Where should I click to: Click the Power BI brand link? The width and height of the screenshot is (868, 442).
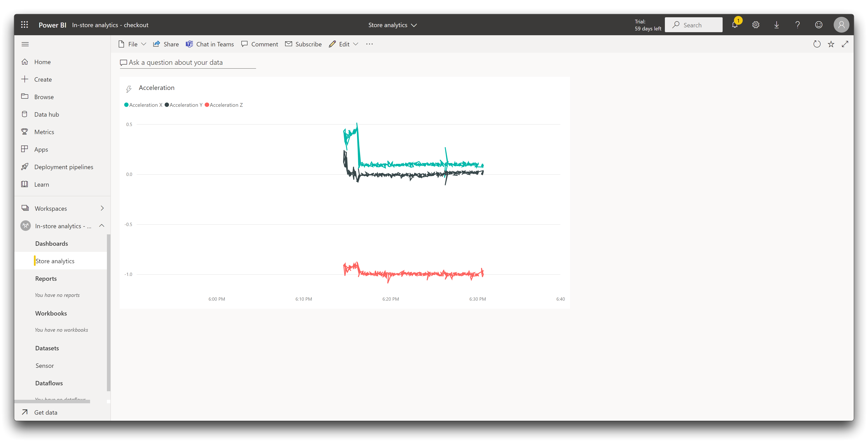pyautogui.click(x=52, y=25)
